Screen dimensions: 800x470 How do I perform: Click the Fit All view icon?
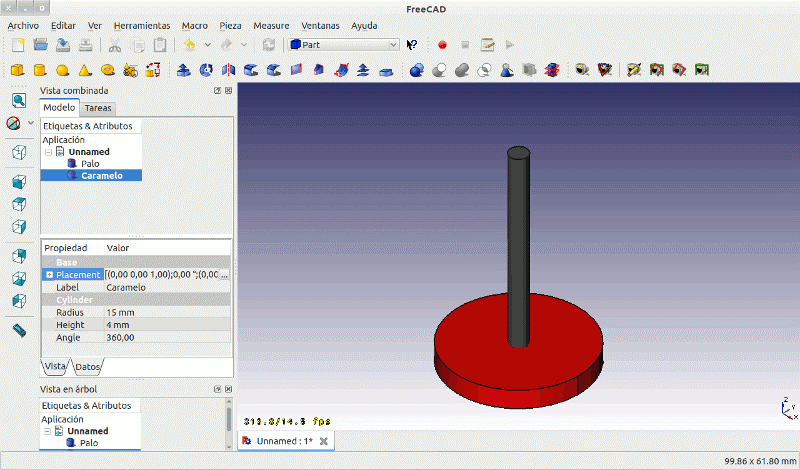coord(18,100)
